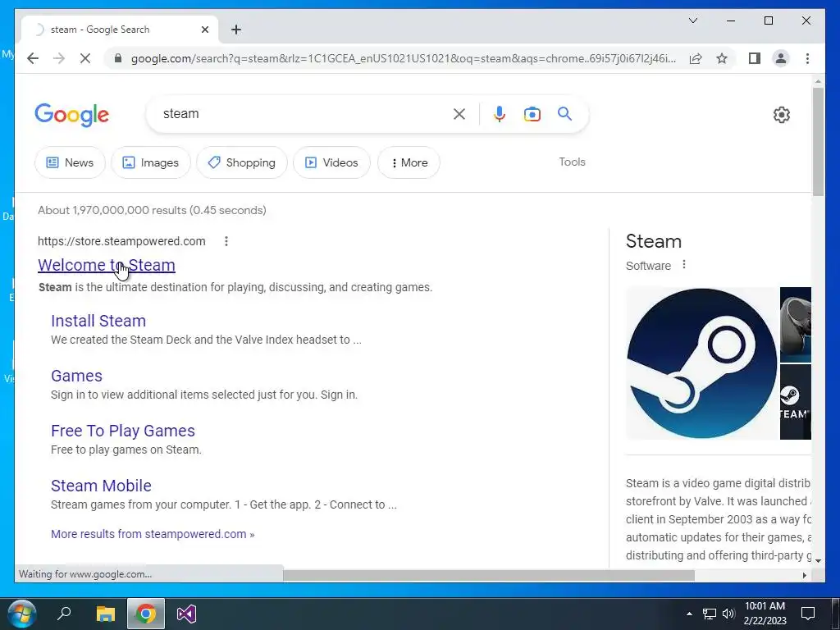This screenshot has height=630, width=840.
Task: Switch to Videos results
Action: point(331,162)
